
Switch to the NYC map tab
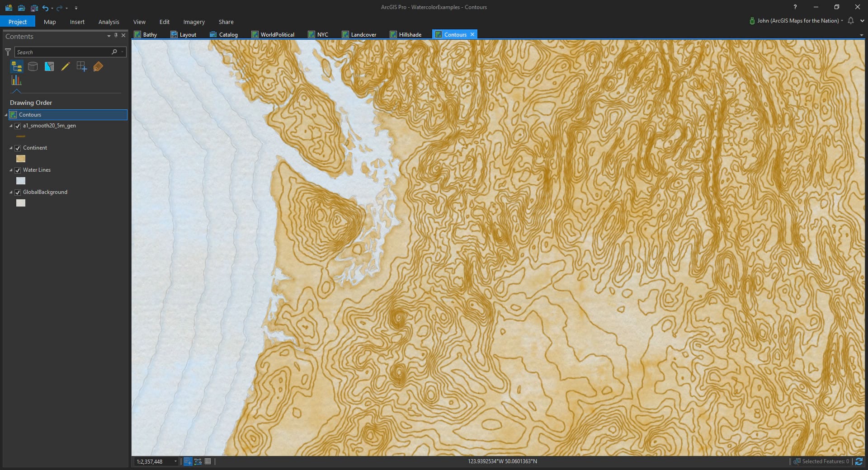[x=318, y=34]
